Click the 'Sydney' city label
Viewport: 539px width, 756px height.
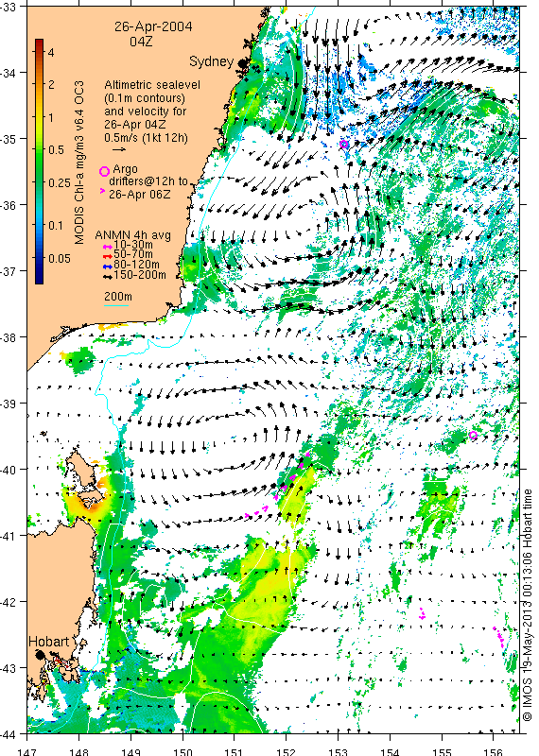pyautogui.click(x=212, y=61)
